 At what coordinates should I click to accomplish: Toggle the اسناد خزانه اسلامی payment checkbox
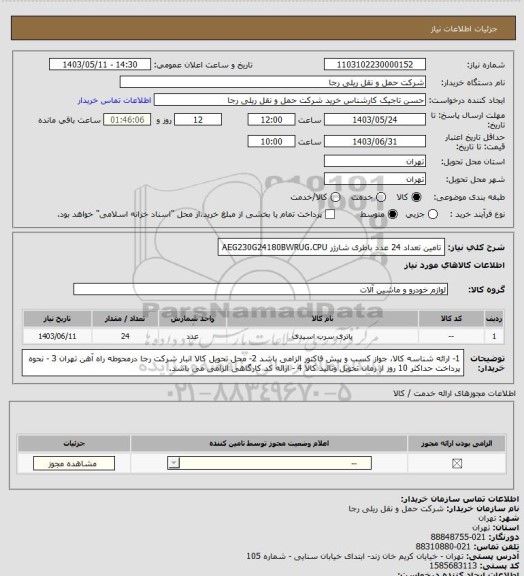click(330, 214)
